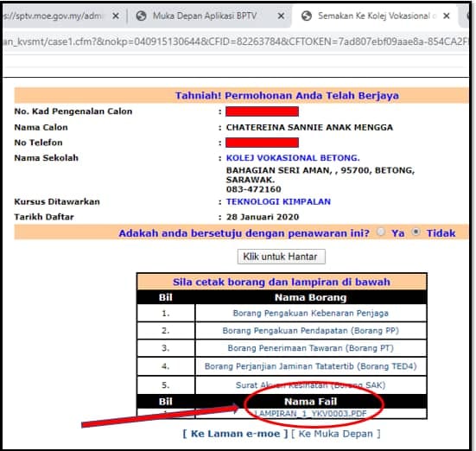Click globe icon on Semakan tab
476x451 pixels.
coord(307,16)
